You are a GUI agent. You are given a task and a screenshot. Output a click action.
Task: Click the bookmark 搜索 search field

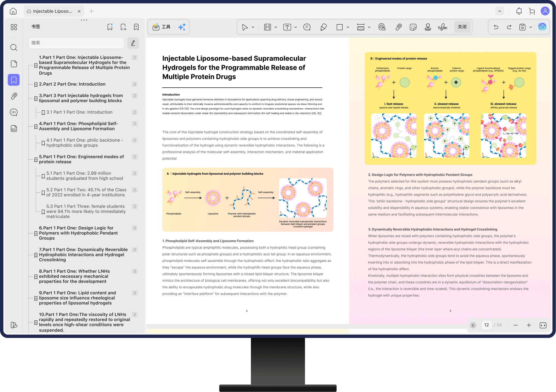76,43
